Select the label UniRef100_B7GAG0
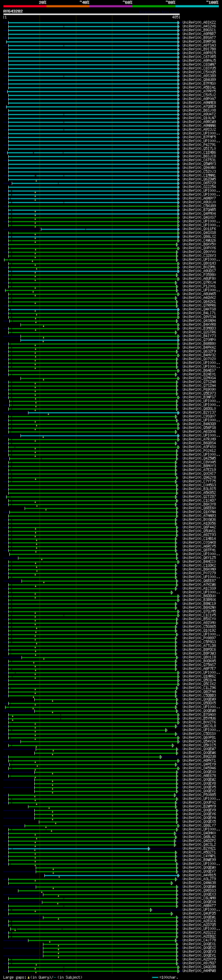 click(199, 715)
